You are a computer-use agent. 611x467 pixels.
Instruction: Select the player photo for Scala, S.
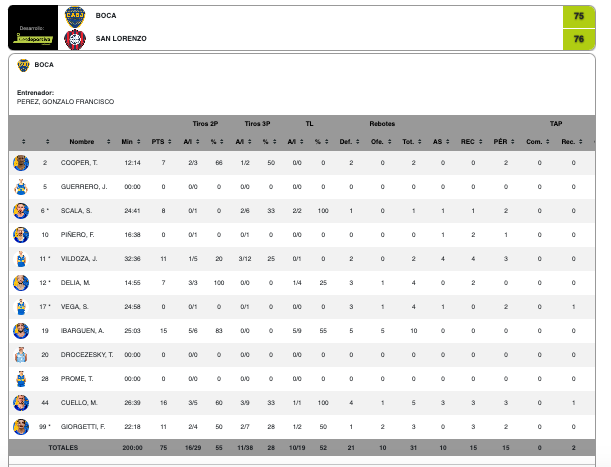click(21, 211)
